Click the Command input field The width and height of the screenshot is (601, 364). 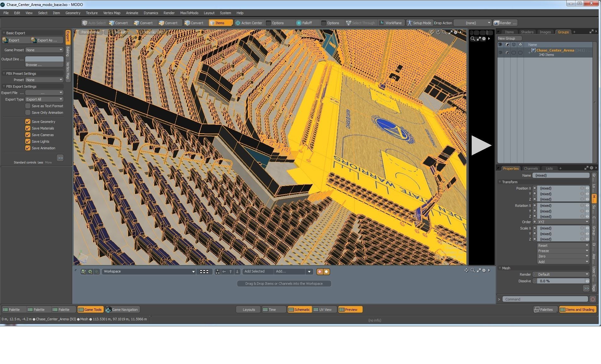pyautogui.click(x=545, y=299)
